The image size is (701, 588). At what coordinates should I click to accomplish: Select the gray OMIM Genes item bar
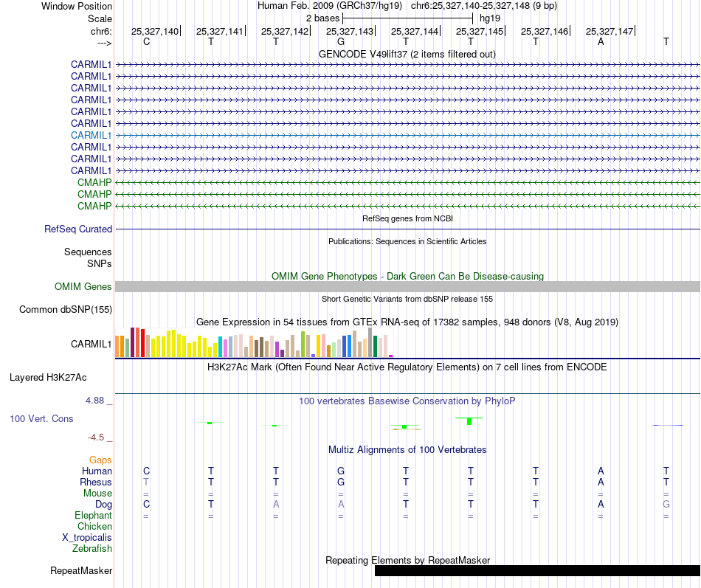407,286
